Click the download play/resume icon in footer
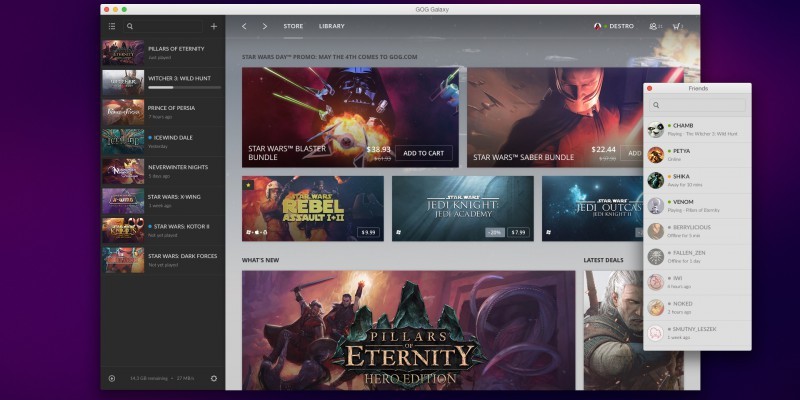The height and width of the screenshot is (400, 800). [112, 378]
